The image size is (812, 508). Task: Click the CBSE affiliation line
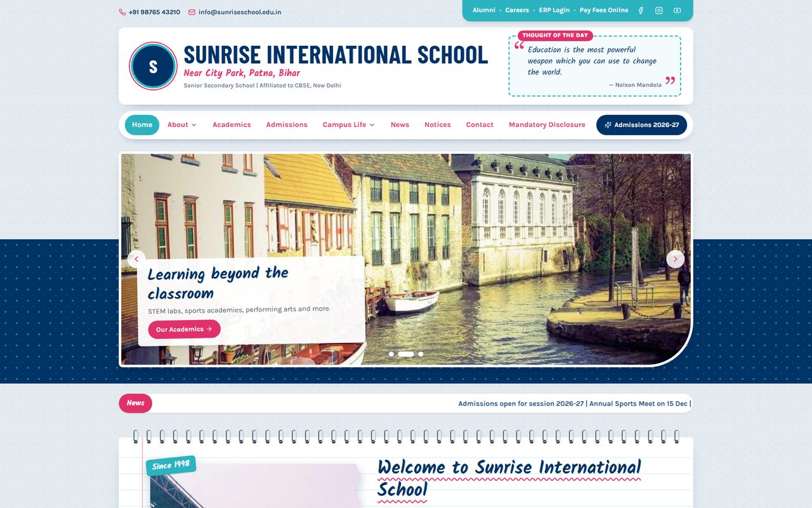[263, 86]
